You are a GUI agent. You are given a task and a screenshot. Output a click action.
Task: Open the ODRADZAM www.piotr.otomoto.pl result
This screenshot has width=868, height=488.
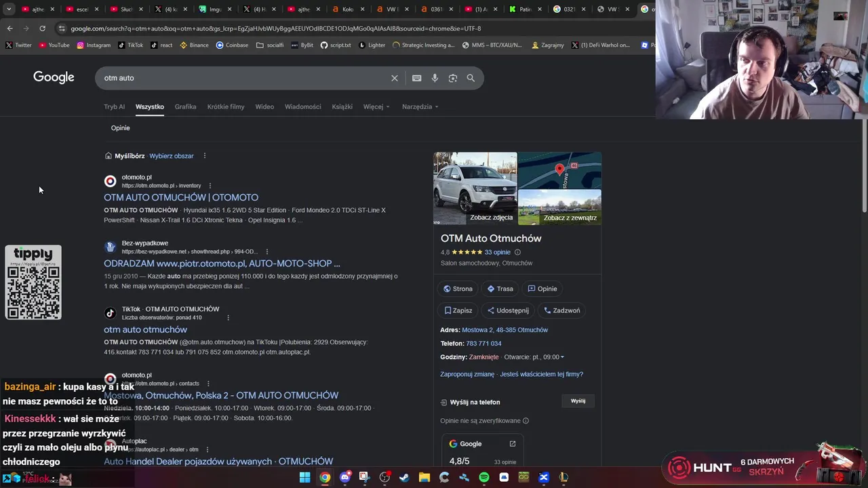point(222,263)
